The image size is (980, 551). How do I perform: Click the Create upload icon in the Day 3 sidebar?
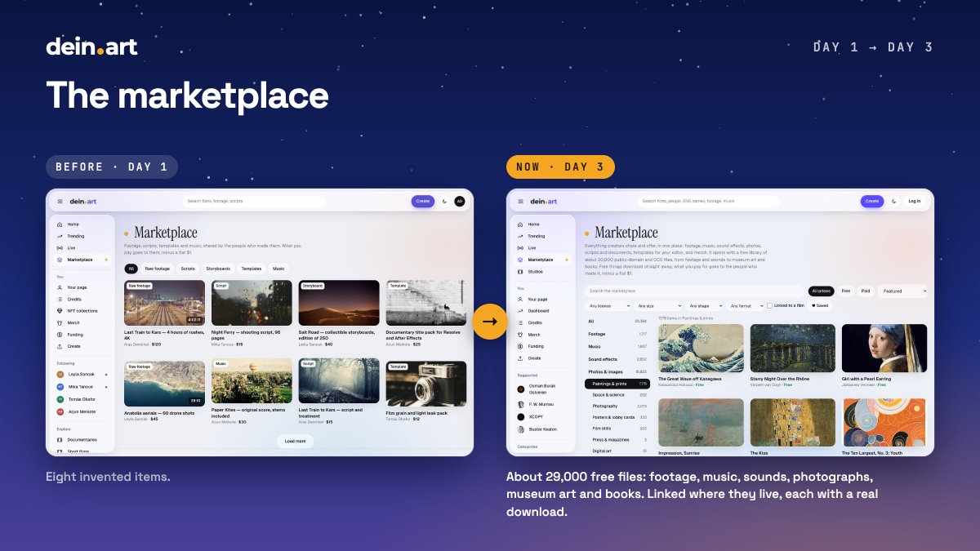(520, 358)
